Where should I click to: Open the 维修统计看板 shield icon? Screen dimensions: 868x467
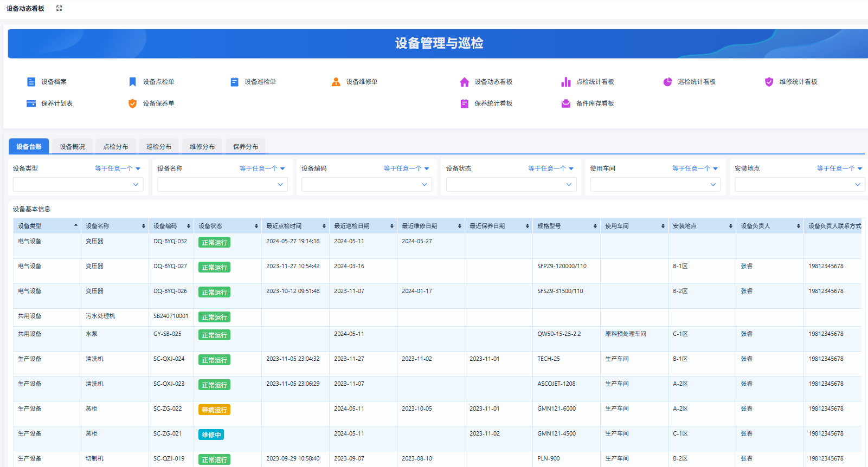pos(769,82)
